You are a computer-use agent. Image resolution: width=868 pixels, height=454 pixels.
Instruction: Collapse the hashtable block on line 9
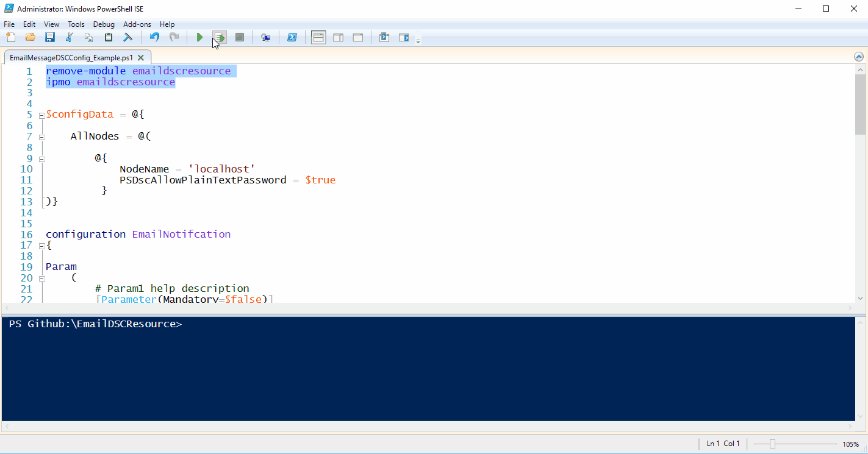[x=41, y=158]
